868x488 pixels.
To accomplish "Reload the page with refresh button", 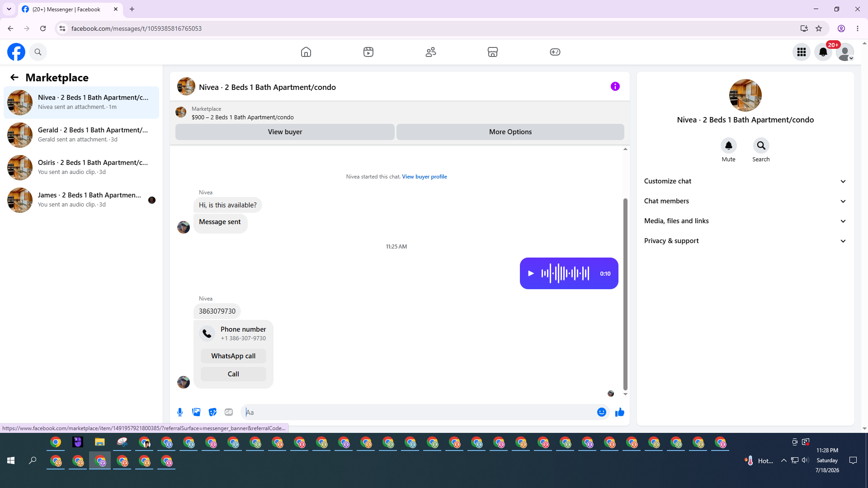I will (43, 28).
